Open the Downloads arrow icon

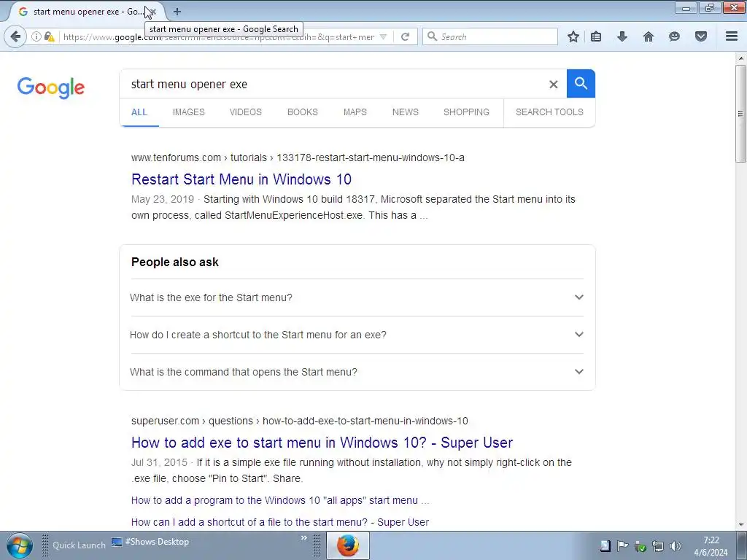coord(622,36)
